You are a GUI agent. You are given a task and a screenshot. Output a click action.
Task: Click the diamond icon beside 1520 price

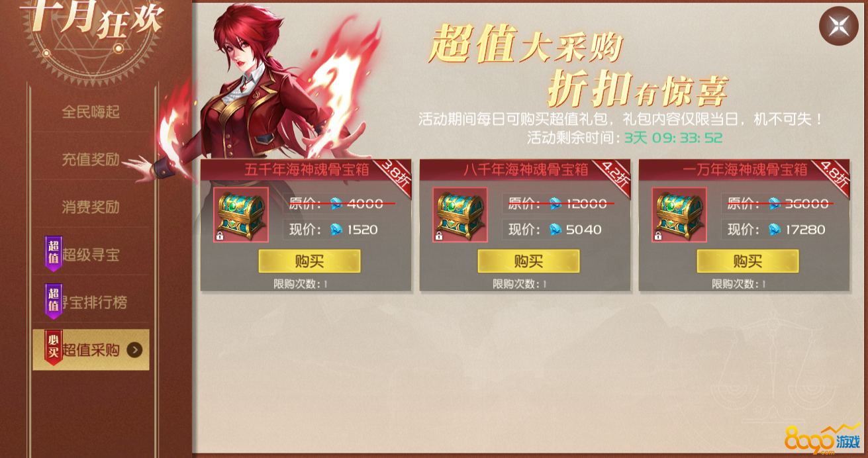coord(336,230)
